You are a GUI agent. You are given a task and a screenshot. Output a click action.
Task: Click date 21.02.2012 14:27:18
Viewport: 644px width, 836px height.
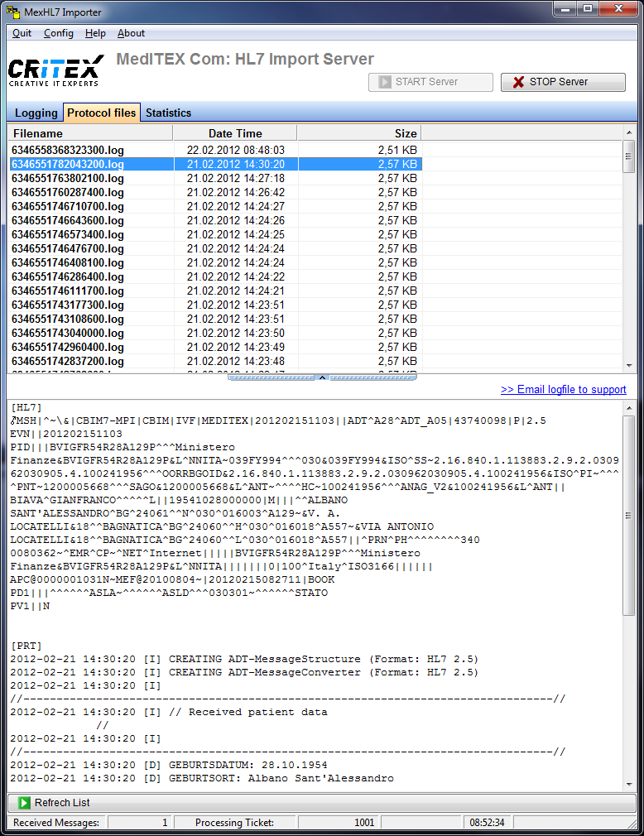coord(236,178)
